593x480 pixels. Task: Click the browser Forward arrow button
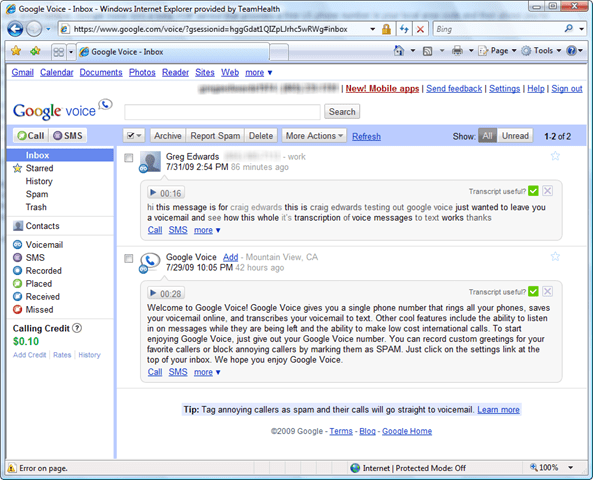click(34, 29)
